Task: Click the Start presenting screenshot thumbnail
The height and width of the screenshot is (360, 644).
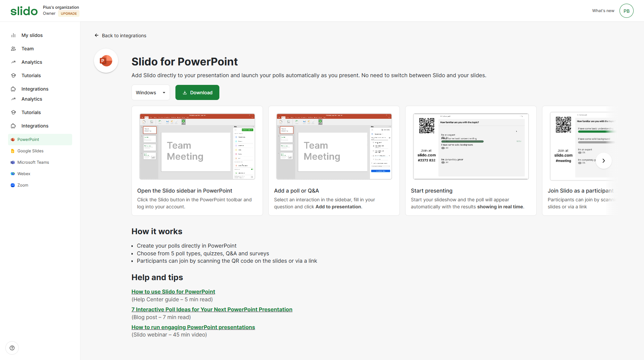Action: click(x=471, y=146)
